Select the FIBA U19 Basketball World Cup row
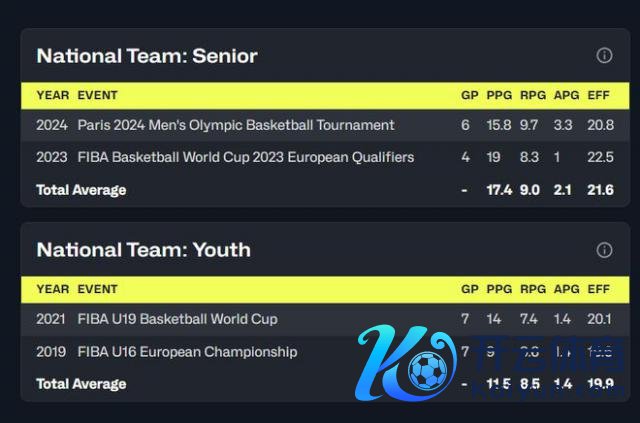 tap(177, 319)
